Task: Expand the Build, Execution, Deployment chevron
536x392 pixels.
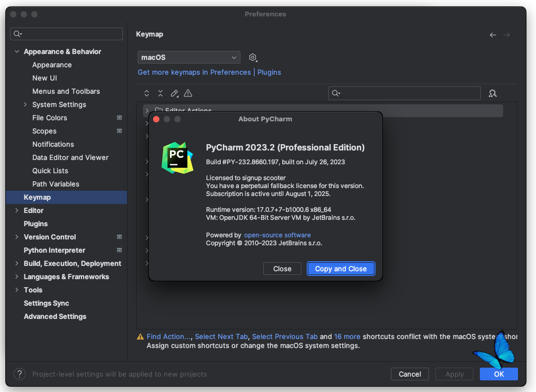Action: pyautogui.click(x=17, y=263)
